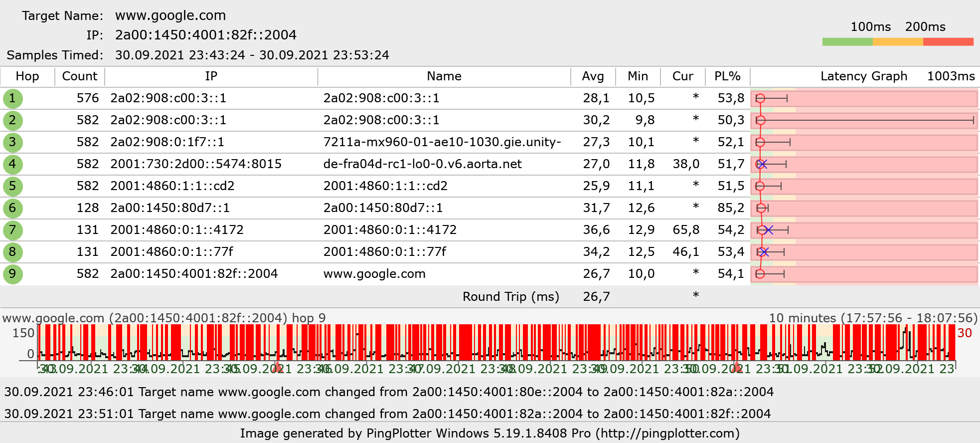Click the green hop 1 circle icon
Viewport: 980px width, 443px height.
pos(12,98)
